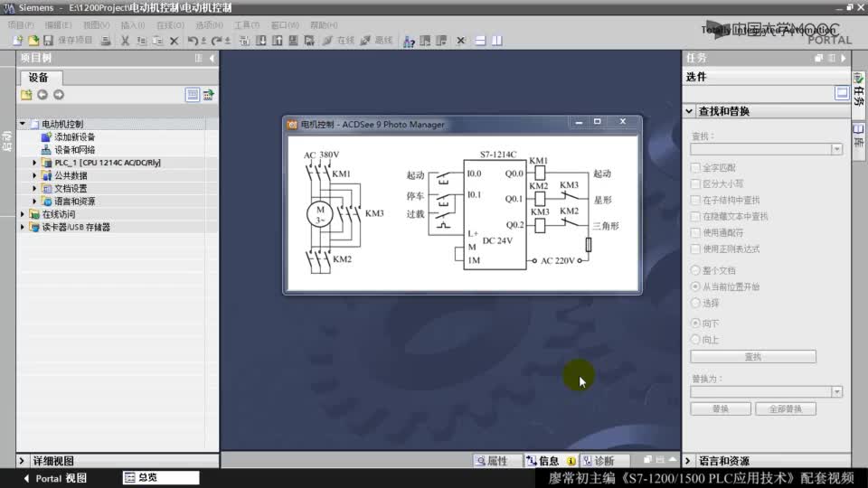Click the cross-reference X toolbar icon
This screenshot has width=868, height=488.
460,41
